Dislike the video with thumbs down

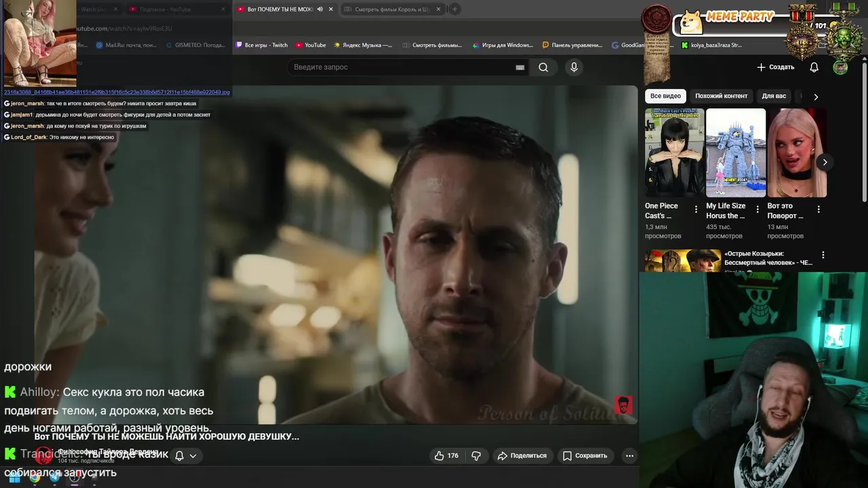pos(476,455)
